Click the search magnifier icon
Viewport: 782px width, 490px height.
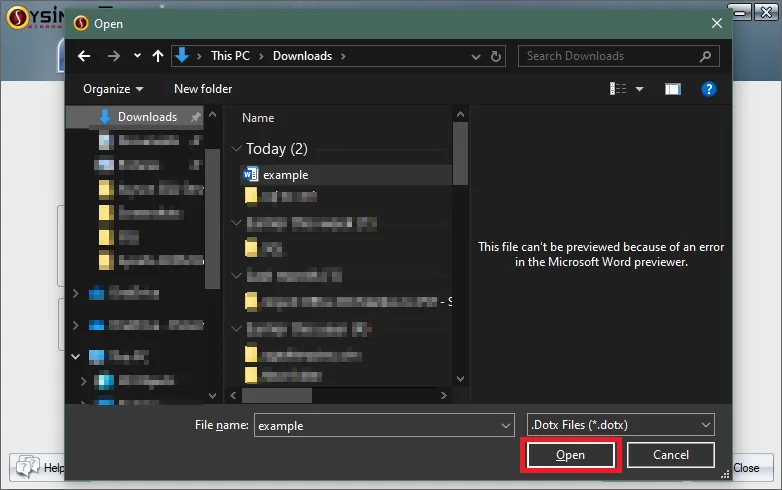pyautogui.click(x=705, y=56)
